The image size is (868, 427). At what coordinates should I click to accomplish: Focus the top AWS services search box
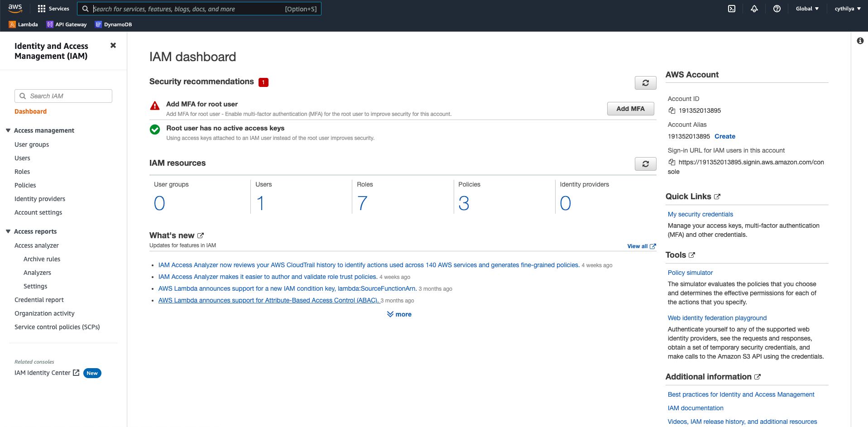[199, 9]
